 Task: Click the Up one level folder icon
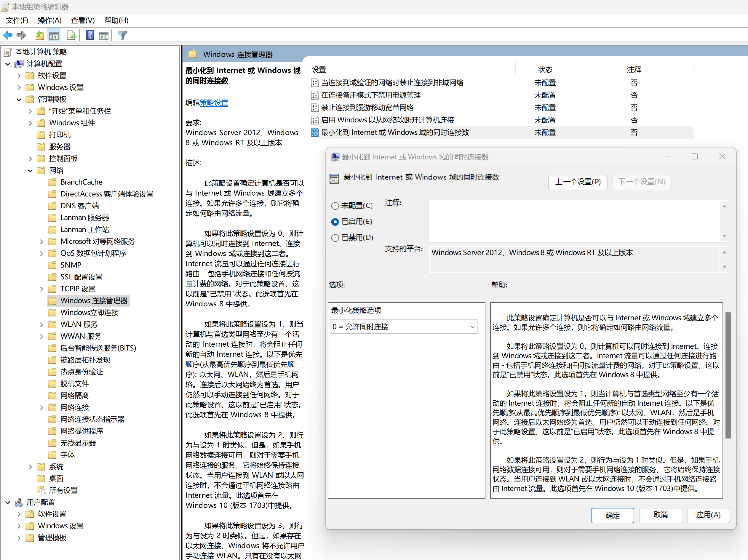[x=40, y=35]
